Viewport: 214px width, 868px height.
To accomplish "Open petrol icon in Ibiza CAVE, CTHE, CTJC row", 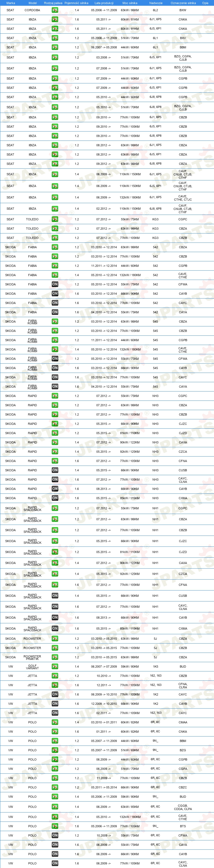I will click(x=55, y=198).
